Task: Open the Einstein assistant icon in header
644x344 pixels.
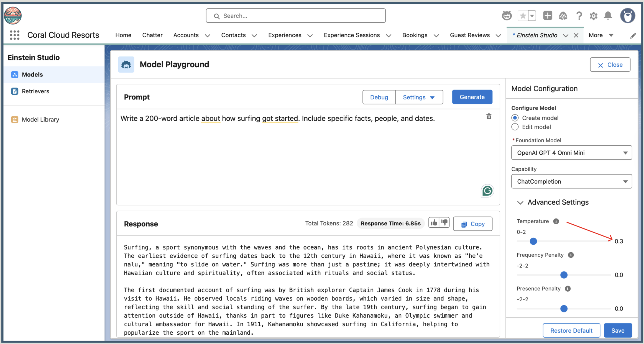Action: tap(507, 16)
